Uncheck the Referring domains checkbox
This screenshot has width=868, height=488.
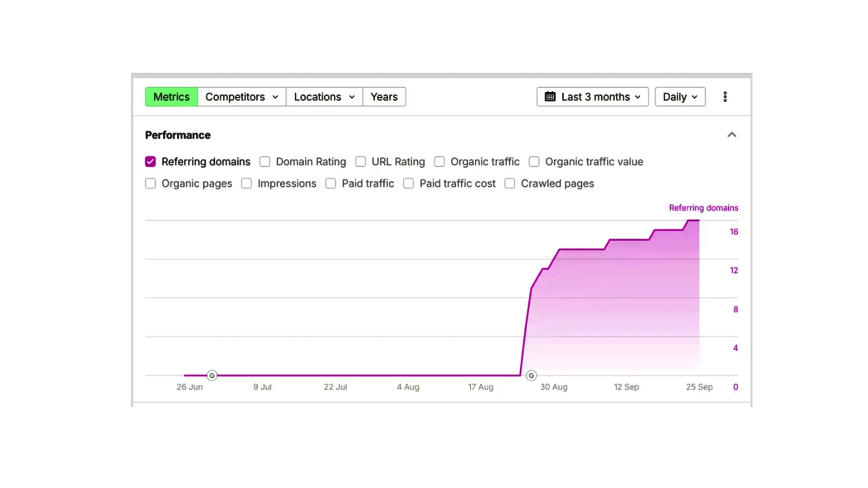(151, 162)
